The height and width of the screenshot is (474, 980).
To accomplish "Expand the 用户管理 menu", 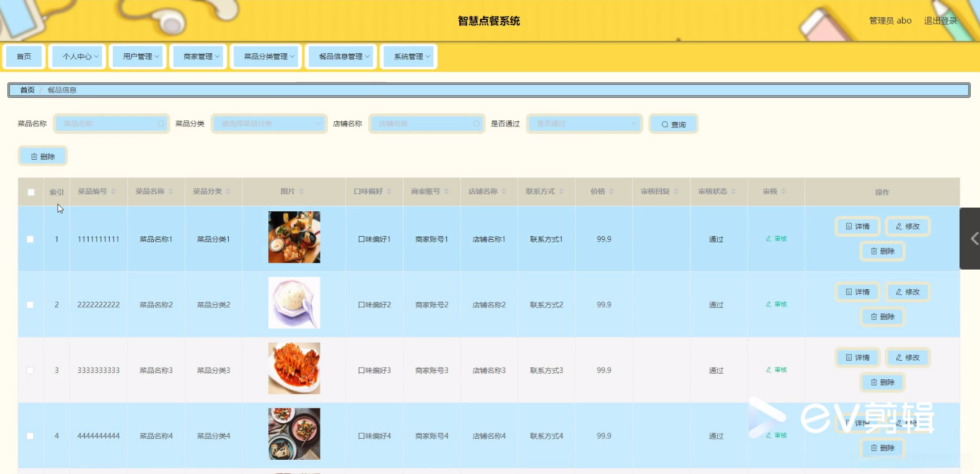I will pyautogui.click(x=138, y=56).
